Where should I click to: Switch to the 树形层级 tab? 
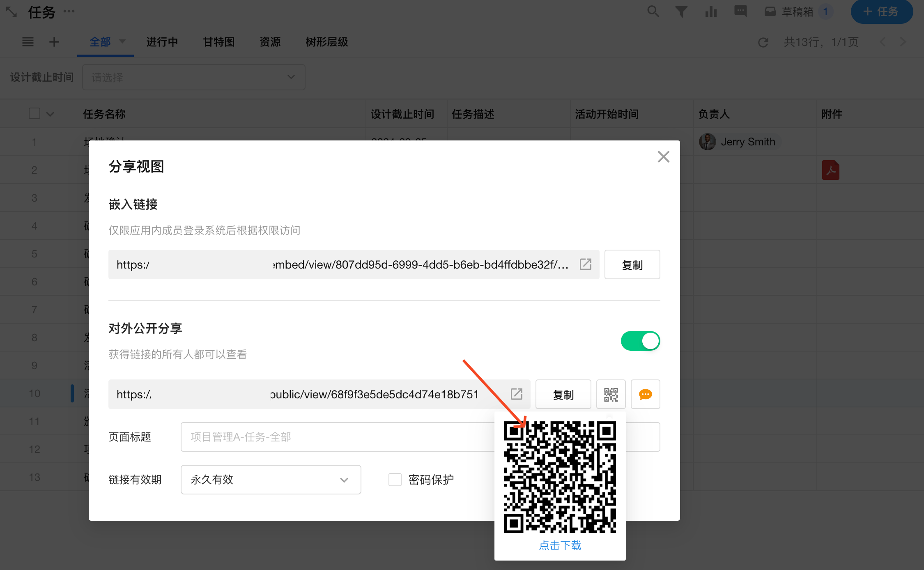tap(326, 42)
